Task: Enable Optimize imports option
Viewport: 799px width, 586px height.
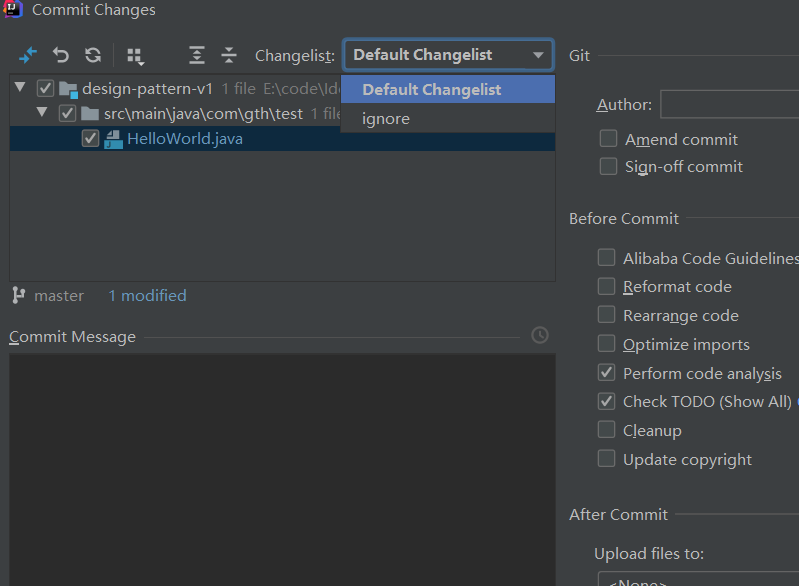Action: coord(606,344)
